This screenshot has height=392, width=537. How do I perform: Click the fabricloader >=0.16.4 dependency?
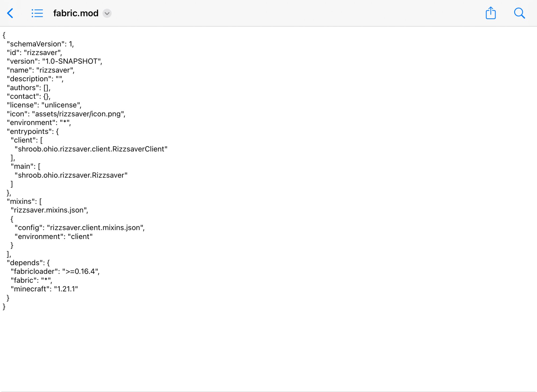pos(55,272)
